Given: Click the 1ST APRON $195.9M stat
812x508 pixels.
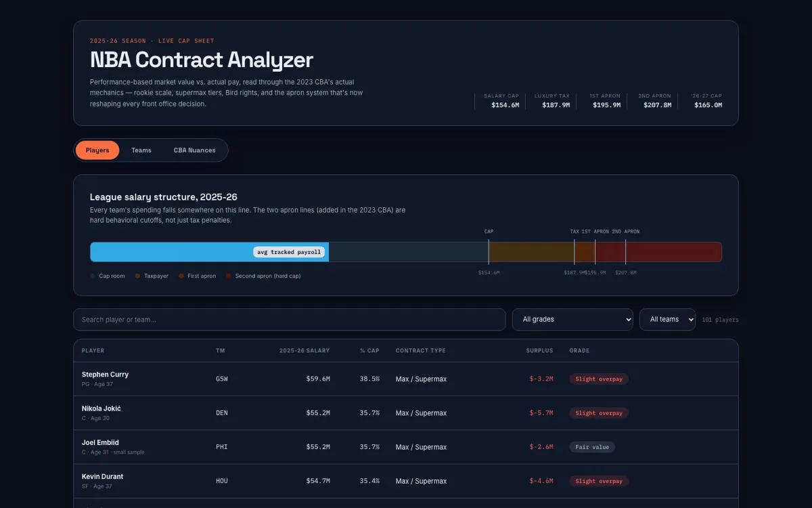Looking at the screenshot, I should [605, 101].
